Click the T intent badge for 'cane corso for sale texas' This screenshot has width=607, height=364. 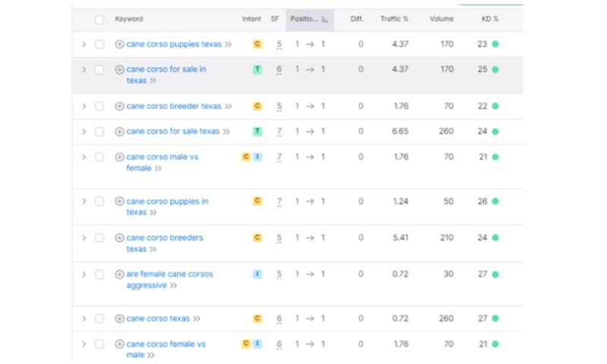click(x=257, y=132)
